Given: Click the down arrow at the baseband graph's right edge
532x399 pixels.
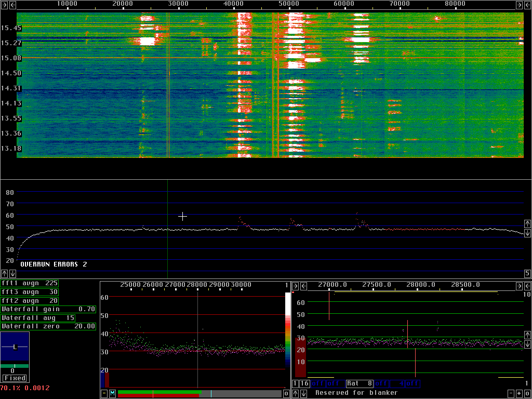Looking at the screenshot, I should (x=528, y=344).
